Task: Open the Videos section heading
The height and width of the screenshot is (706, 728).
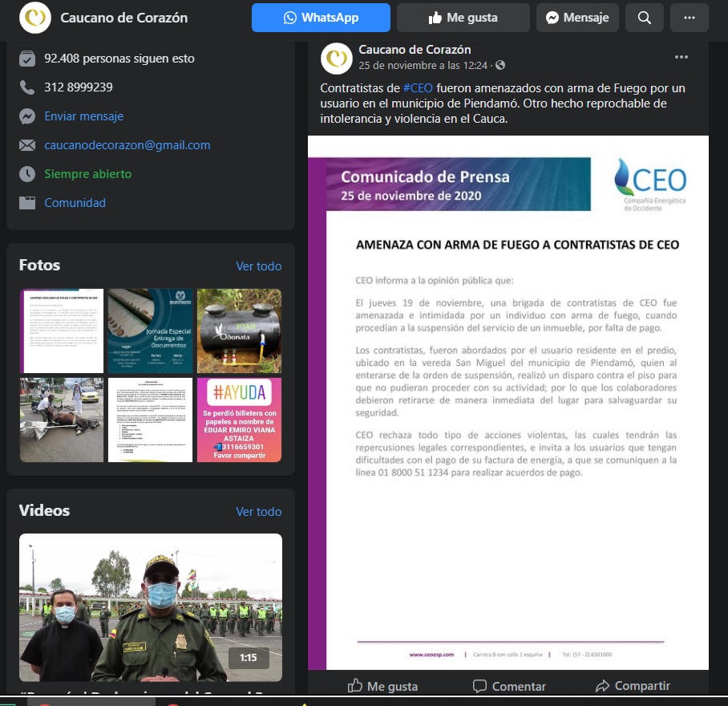Action: 44,511
